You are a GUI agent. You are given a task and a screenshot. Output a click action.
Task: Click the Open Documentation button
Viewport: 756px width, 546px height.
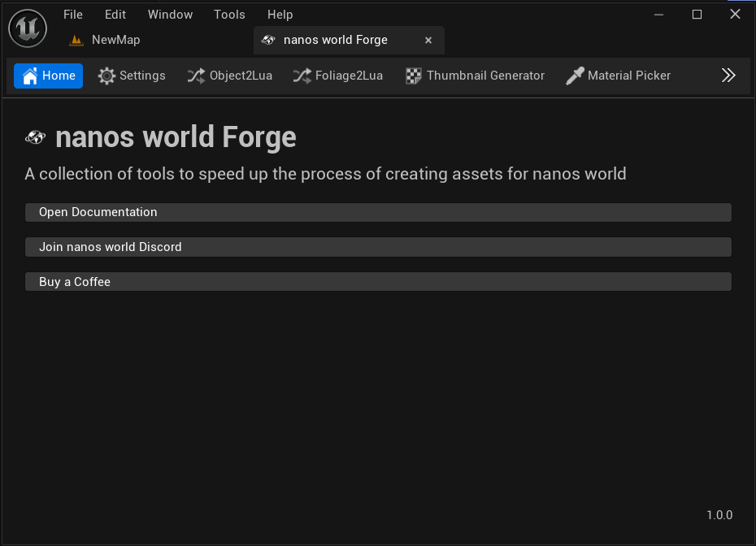tap(378, 213)
